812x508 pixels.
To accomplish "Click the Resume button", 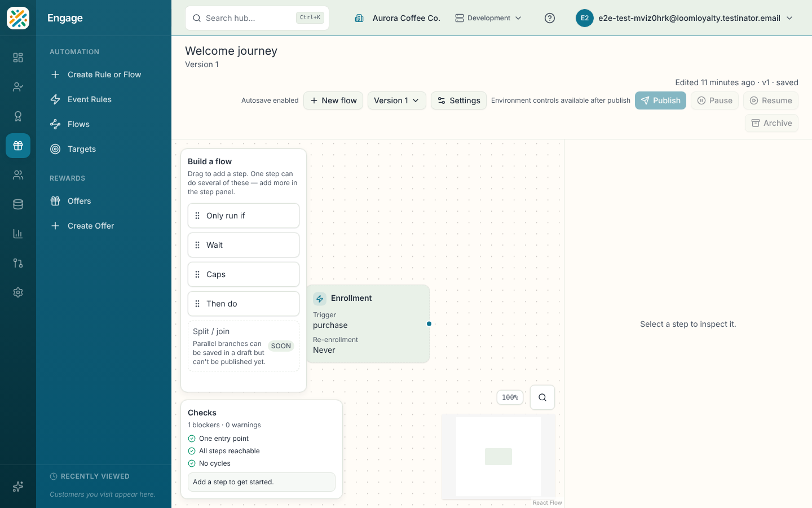I will 770,100.
